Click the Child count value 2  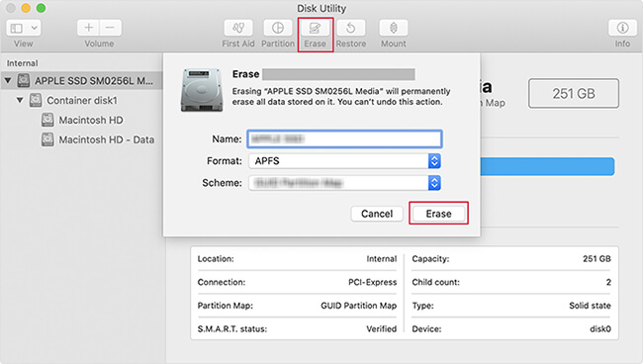(x=608, y=282)
